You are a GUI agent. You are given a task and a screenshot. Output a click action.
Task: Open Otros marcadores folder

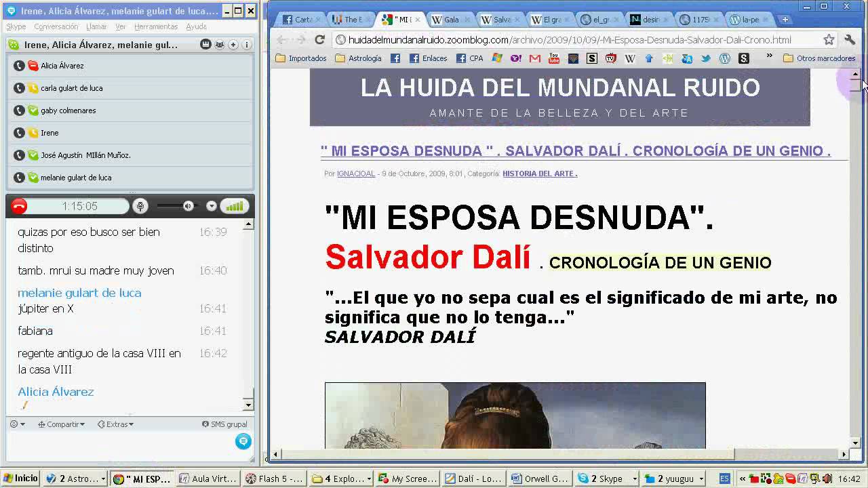pyautogui.click(x=818, y=58)
